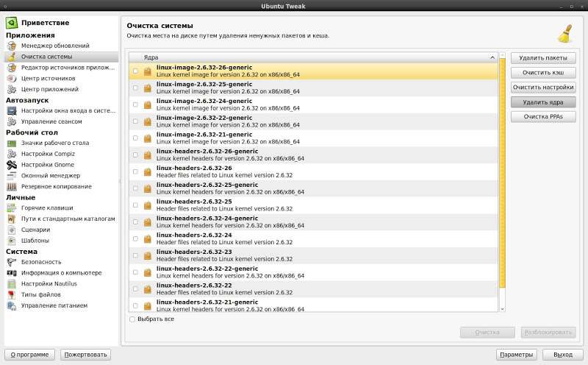Click Информация о компьютере icon
Viewport: 588px width, 365px height.
[12, 273]
